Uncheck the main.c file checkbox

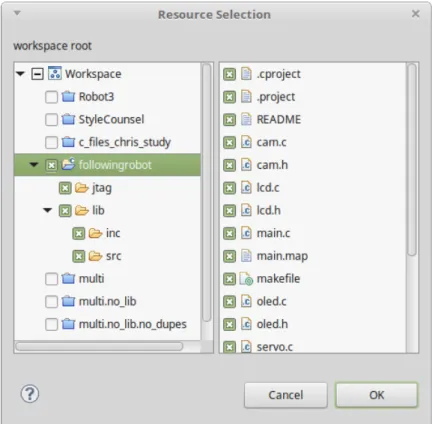(229, 233)
